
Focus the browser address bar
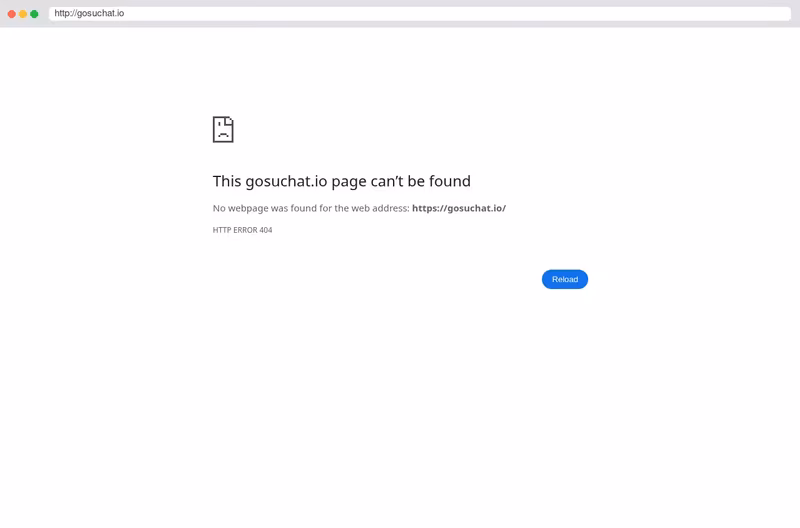419,13
